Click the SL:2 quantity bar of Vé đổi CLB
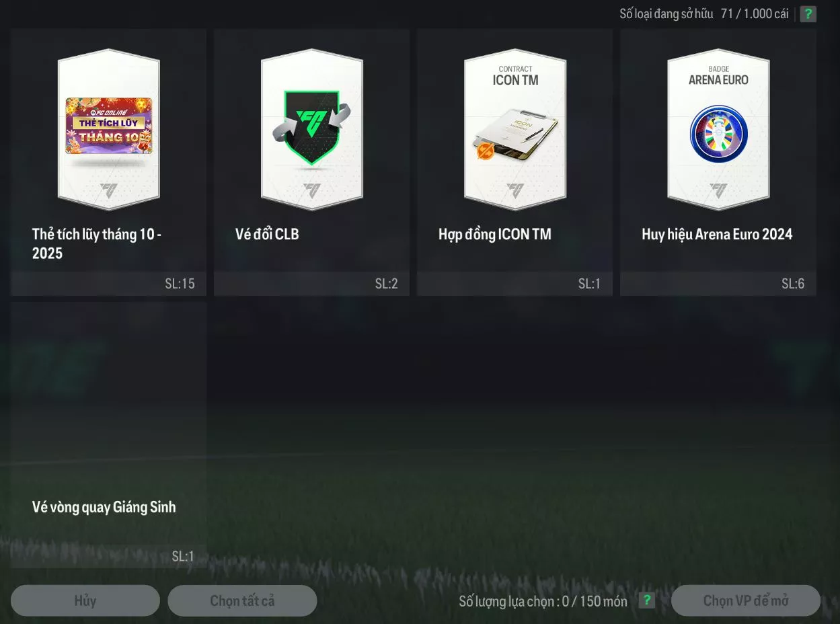This screenshot has width=840, height=624. [311, 284]
